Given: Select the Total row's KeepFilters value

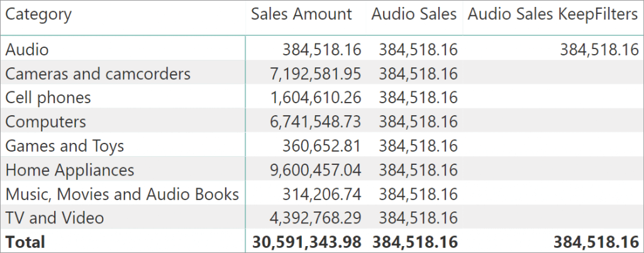Looking at the screenshot, I should coord(596,242).
